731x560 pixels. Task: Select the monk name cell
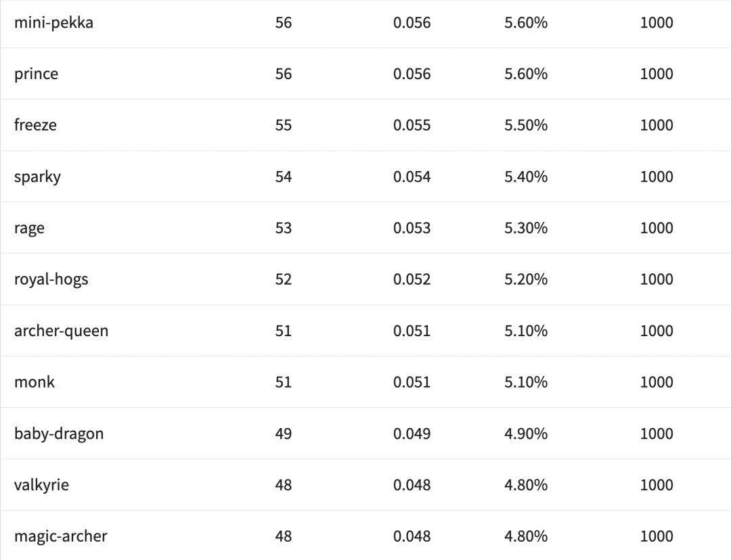coord(35,382)
